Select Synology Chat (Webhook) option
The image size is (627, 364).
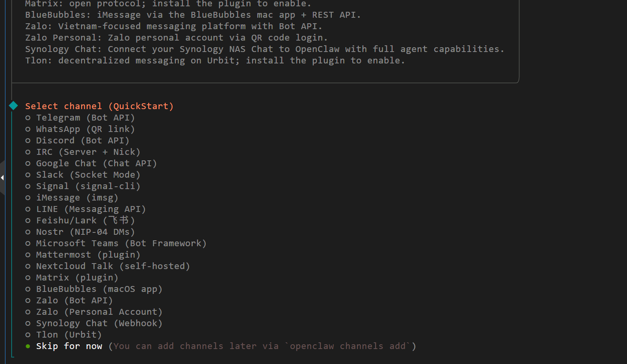(99, 323)
